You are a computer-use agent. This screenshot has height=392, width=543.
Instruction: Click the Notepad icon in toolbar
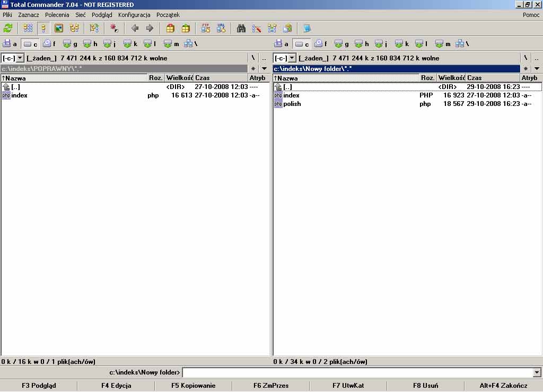[x=307, y=29]
